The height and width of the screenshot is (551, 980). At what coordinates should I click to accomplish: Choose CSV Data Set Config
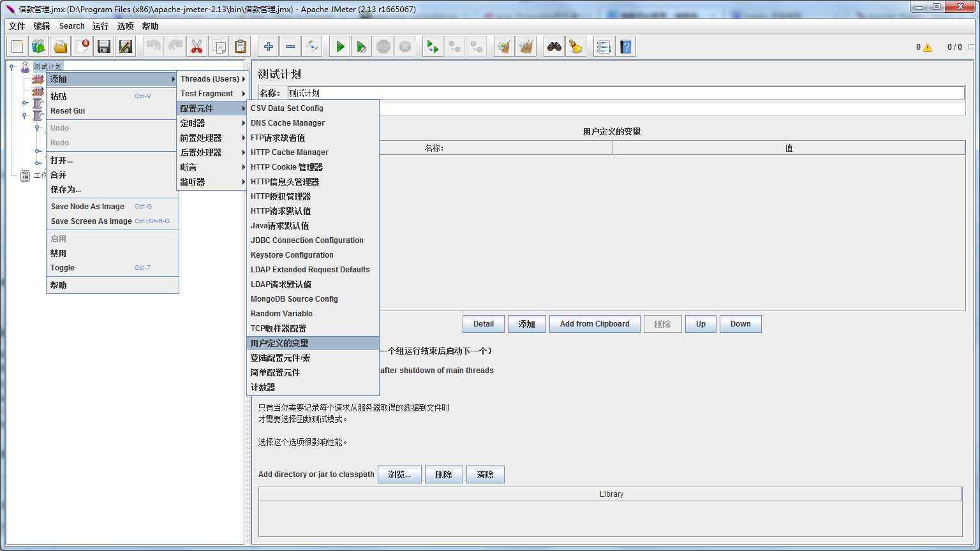[313, 108]
